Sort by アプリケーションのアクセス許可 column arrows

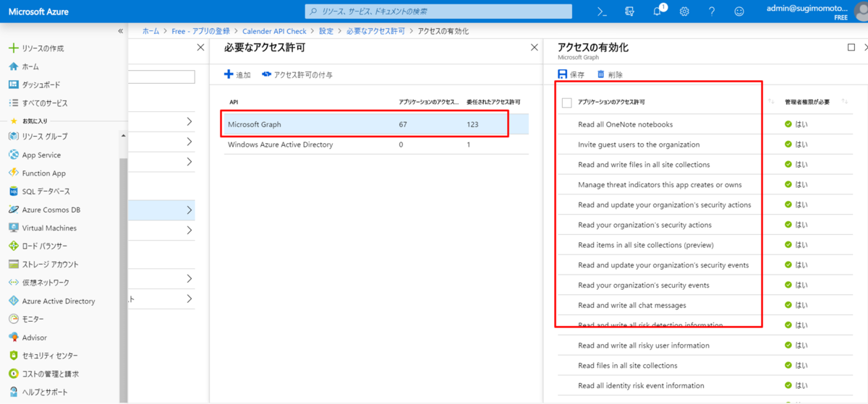tap(770, 102)
